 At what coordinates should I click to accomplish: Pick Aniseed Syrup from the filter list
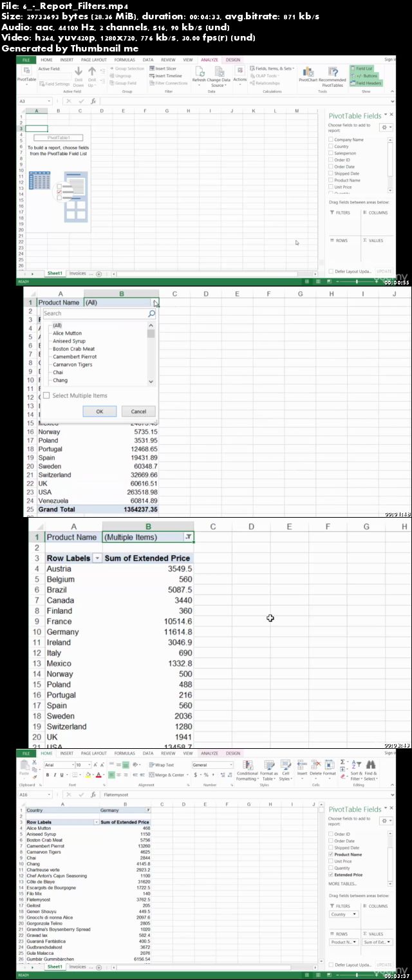(69, 341)
